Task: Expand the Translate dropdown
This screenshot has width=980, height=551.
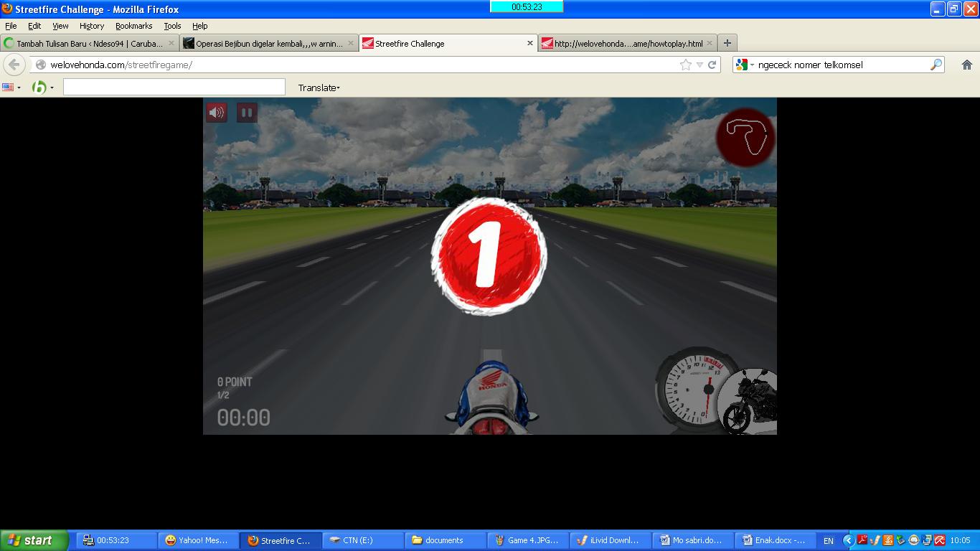Action: pyautogui.click(x=319, y=88)
